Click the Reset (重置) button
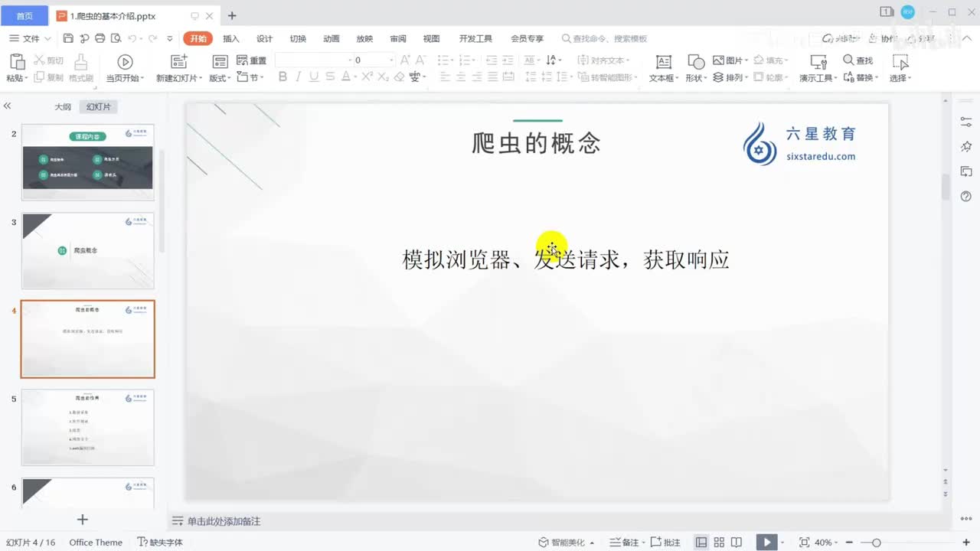The image size is (980, 551). pyautogui.click(x=252, y=60)
